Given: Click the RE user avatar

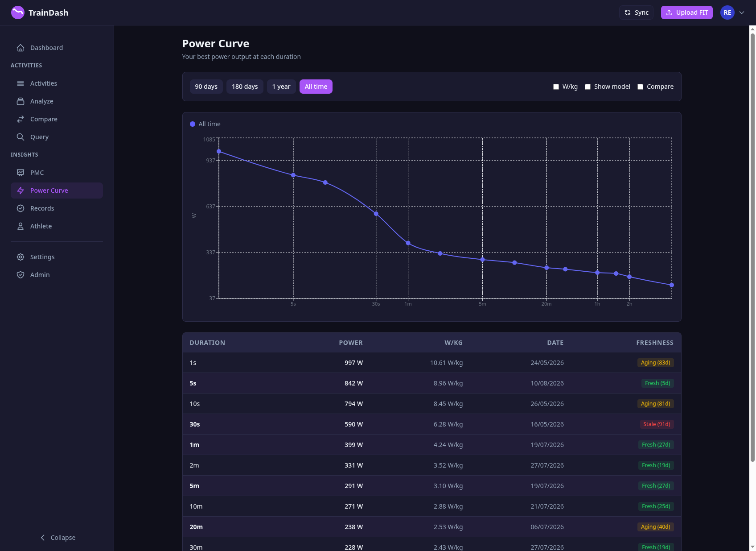Looking at the screenshot, I should pos(727,12).
